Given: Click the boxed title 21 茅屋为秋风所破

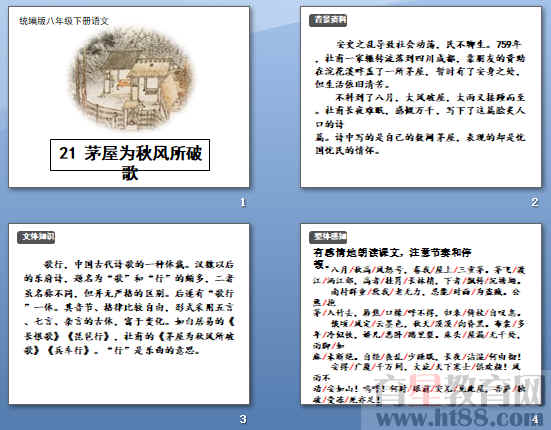Looking at the screenshot, I should (x=130, y=155).
